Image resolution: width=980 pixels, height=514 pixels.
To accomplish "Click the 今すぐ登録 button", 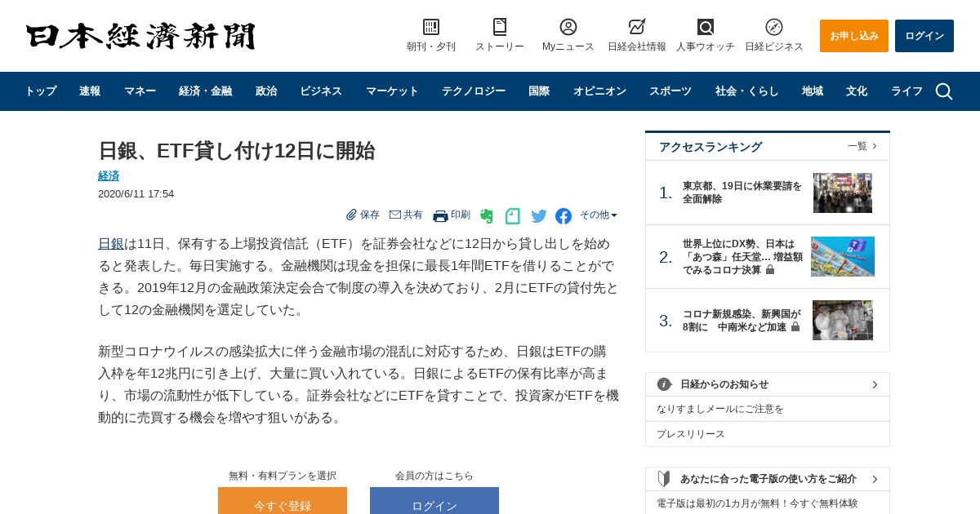I will pos(283,501).
